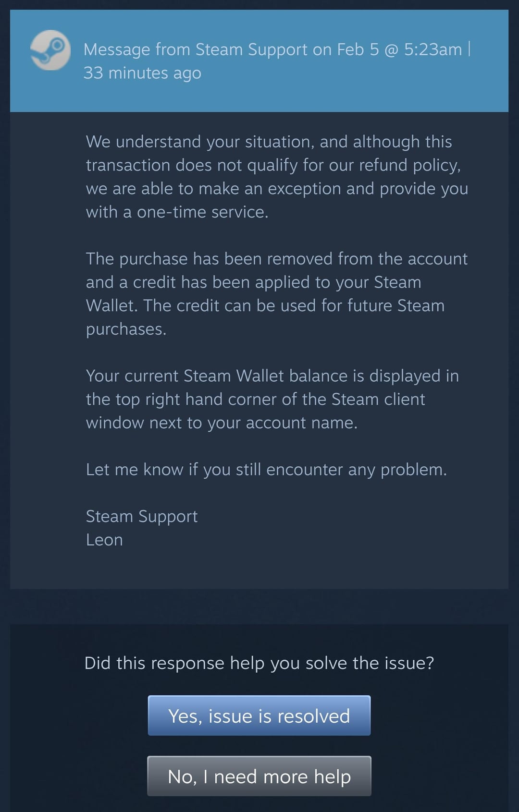
Task: Click the "Feb 5 @ 5:23am" date
Action: click(x=399, y=49)
